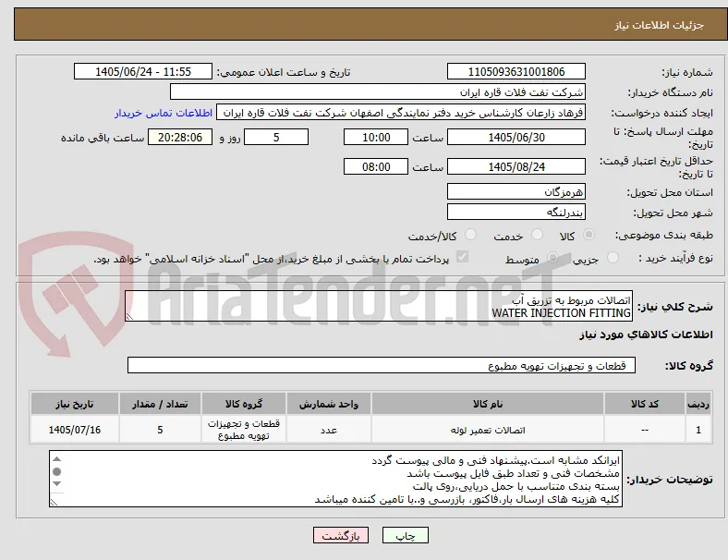Open the اطلاعات تماس خریدار link
728x560 pixels.
coord(164,113)
